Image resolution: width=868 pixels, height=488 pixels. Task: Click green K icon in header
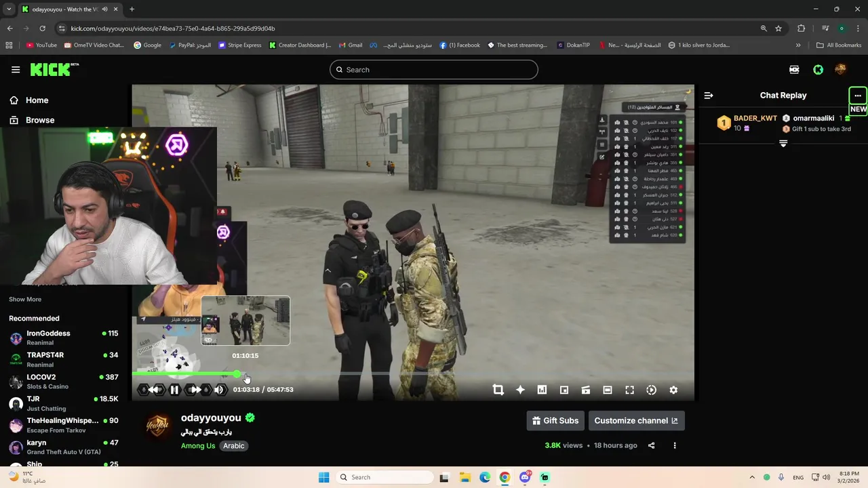818,70
